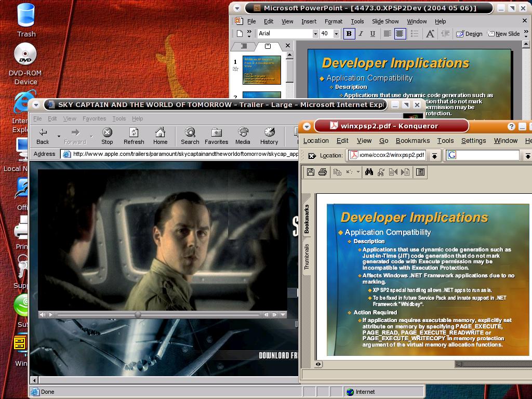Clear the Konqueror location bar with the X arrow
This screenshot has width=532, height=399.
click(x=312, y=156)
